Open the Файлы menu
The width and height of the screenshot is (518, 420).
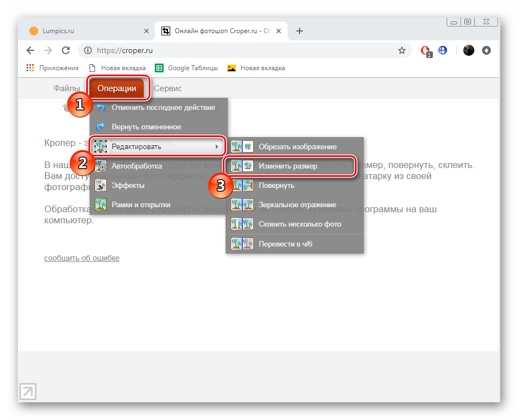(67, 88)
